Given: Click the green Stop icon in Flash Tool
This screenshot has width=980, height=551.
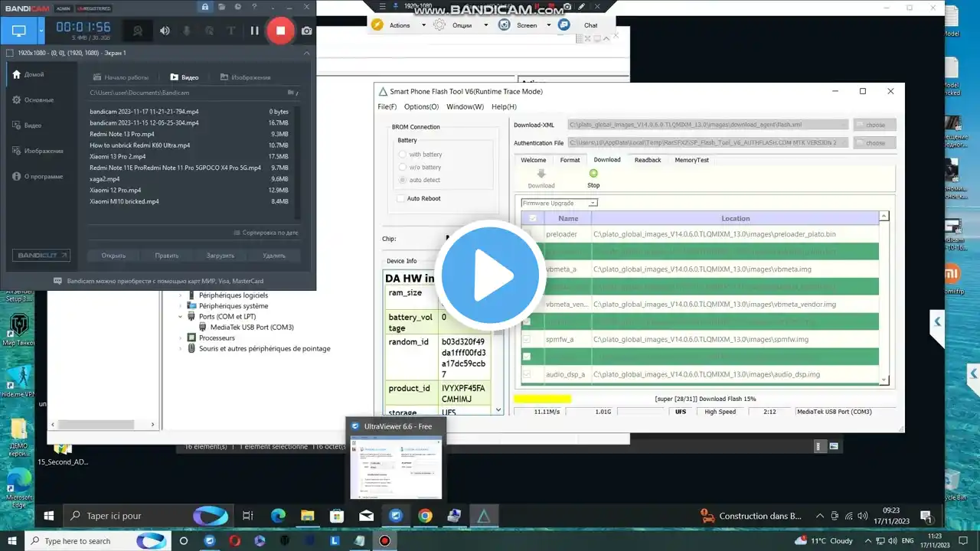Looking at the screenshot, I should click(x=593, y=174).
